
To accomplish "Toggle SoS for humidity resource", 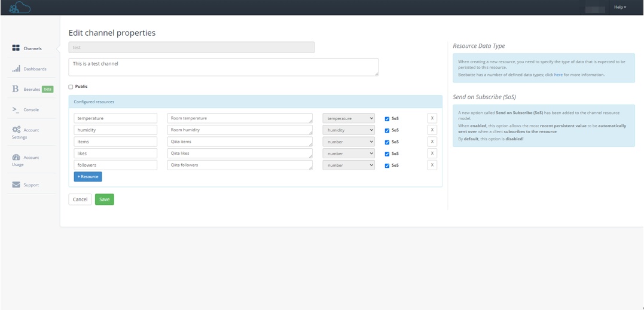I will (387, 130).
